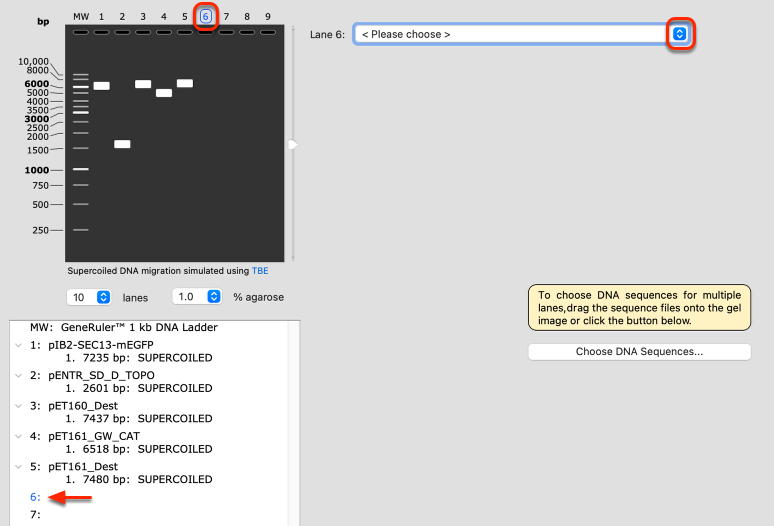The width and height of the screenshot is (774, 526).
Task: Click the 6518 bp SUPERCOILED fragment row
Action: (x=139, y=449)
